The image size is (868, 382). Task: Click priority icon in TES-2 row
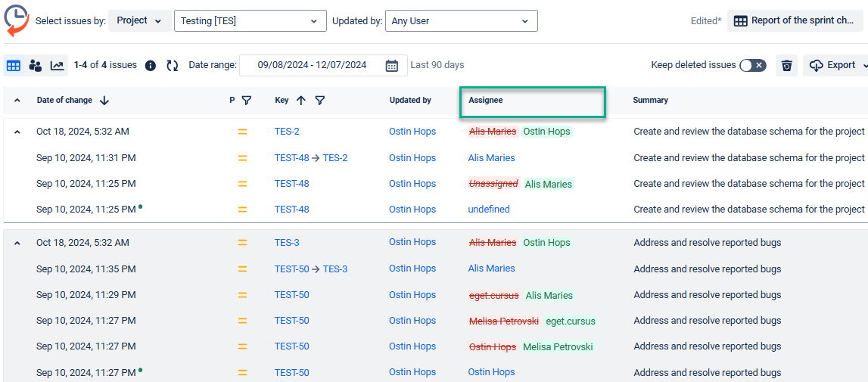[x=242, y=132]
